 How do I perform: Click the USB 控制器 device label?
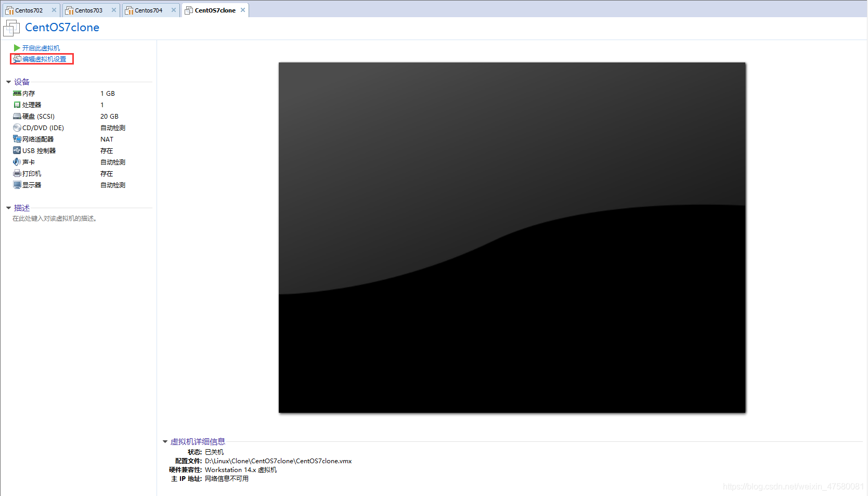tap(39, 151)
